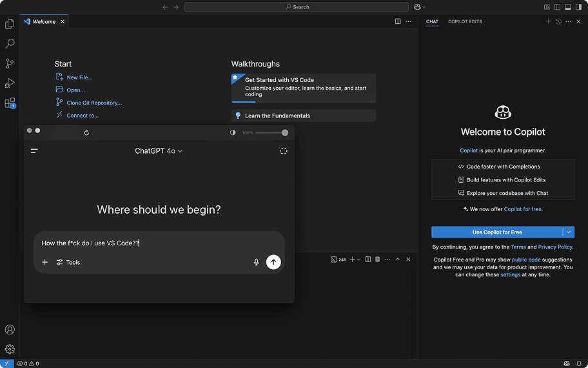Open editor More Actions ellipsis
The height and width of the screenshot is (368, 588).
point(408,21)
